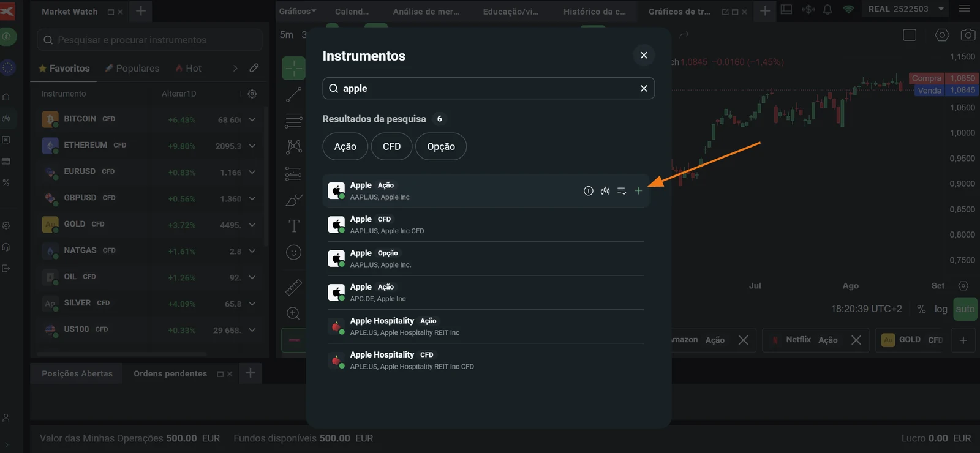This screenshot has width=980, height=453.
Task: Add new tab next to Gráficos de tr...
Action: tap(765, 10)
